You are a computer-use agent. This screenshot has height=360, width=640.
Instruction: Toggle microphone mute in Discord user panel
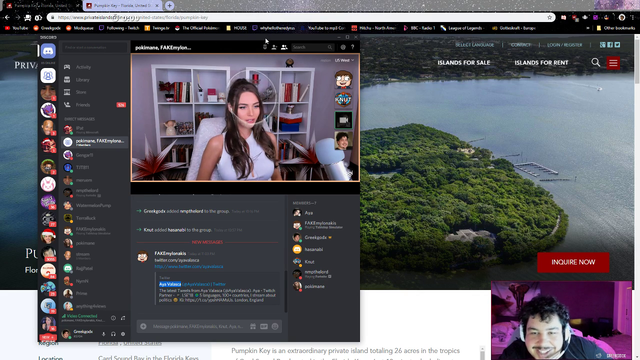click(x=104, y=334)
